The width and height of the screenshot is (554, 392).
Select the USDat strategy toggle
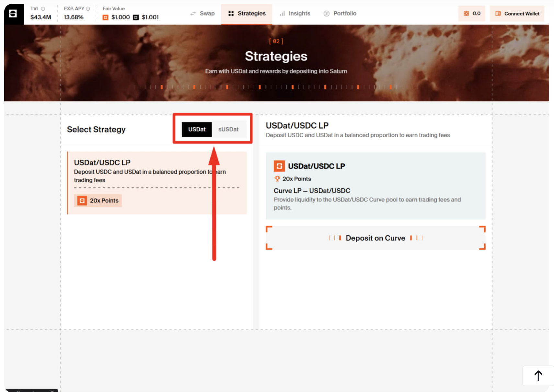coord(197,129)
